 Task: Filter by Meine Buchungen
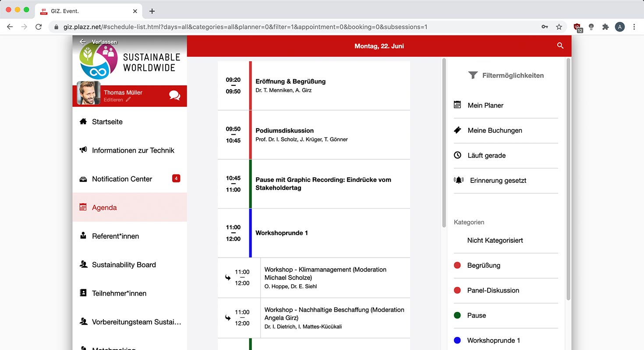point(506,130)
